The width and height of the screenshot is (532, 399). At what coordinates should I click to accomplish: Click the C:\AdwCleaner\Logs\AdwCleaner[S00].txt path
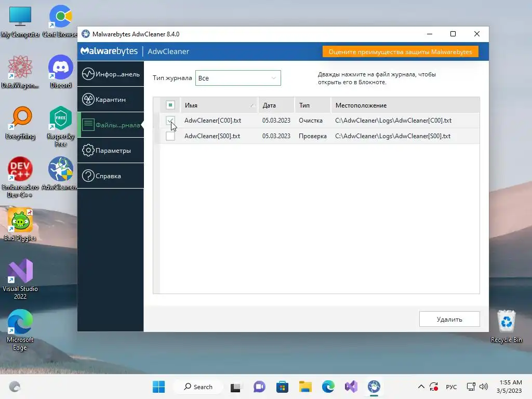click(x=393, y=136)
